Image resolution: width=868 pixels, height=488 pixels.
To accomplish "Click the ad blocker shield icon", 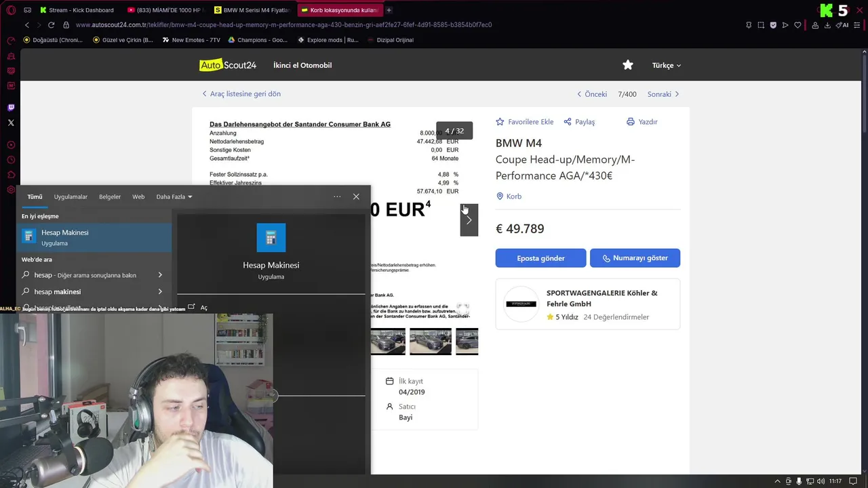I will pos(773,25).
